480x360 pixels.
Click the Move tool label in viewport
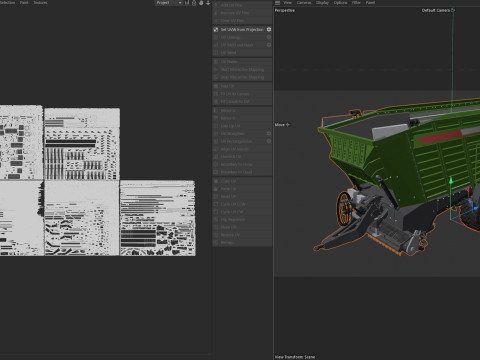282,125
